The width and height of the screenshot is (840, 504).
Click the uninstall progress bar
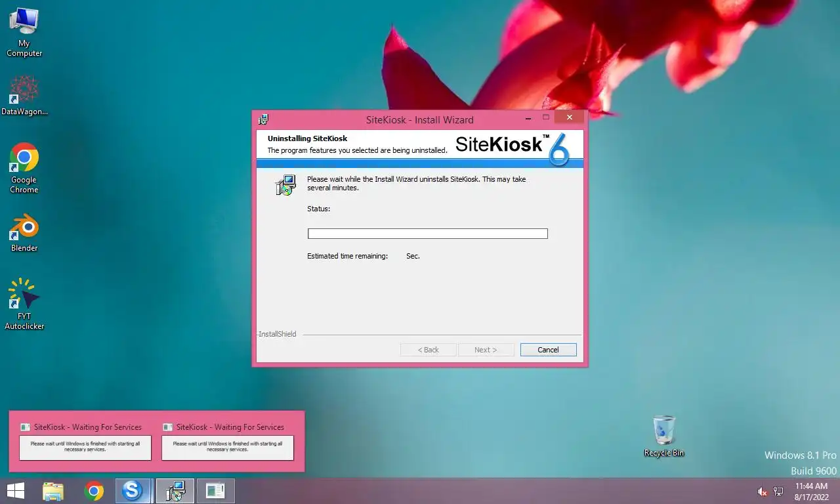pyautogui.click(x=428, y=234)
